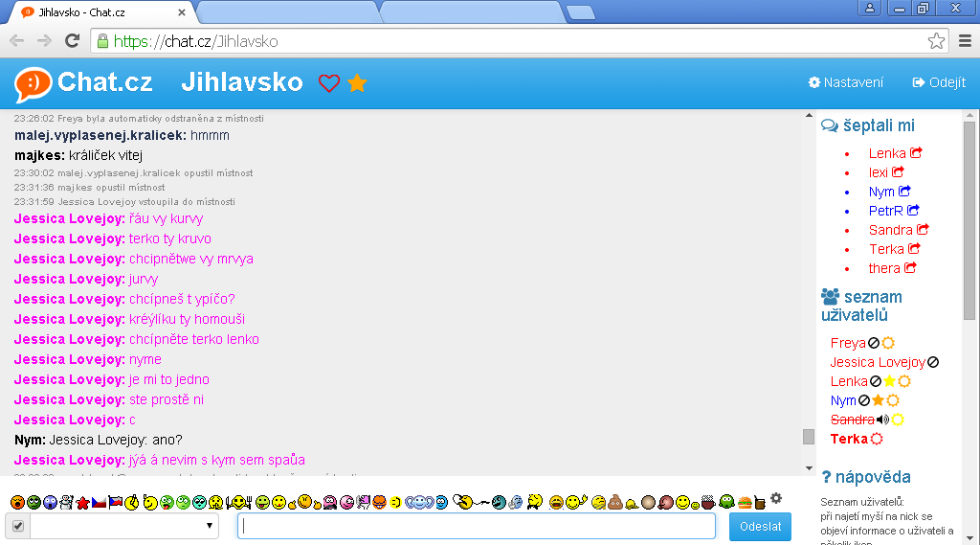Screen dimensions: 980x545
Task: Open the whisper share icon next to Lenka
Action: pos(916,152)
